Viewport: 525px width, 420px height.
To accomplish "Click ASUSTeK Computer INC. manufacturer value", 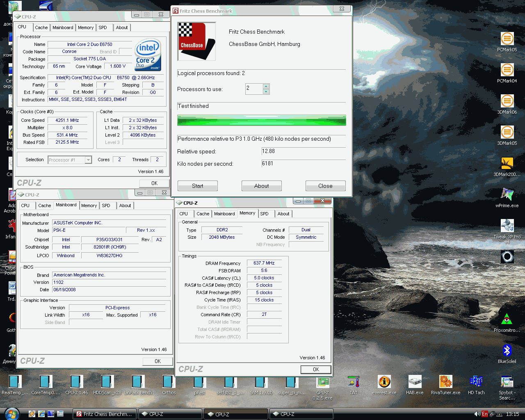I will click(109, 223).
